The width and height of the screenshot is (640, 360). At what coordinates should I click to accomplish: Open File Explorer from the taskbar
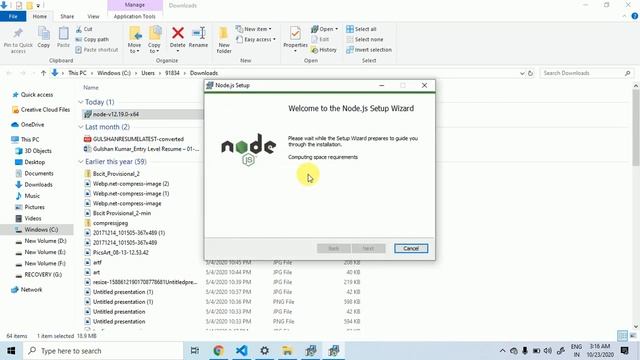[287, 351]
